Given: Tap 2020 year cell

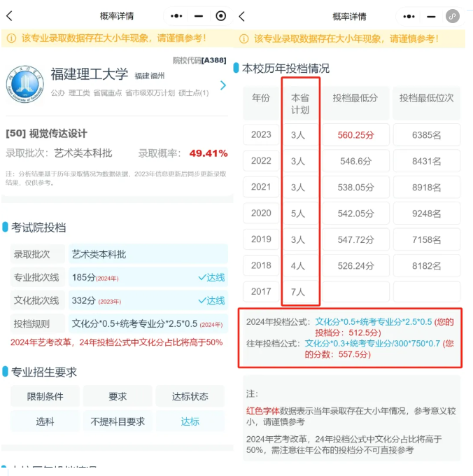Looking at the screenshot, I should click(261, 213).
